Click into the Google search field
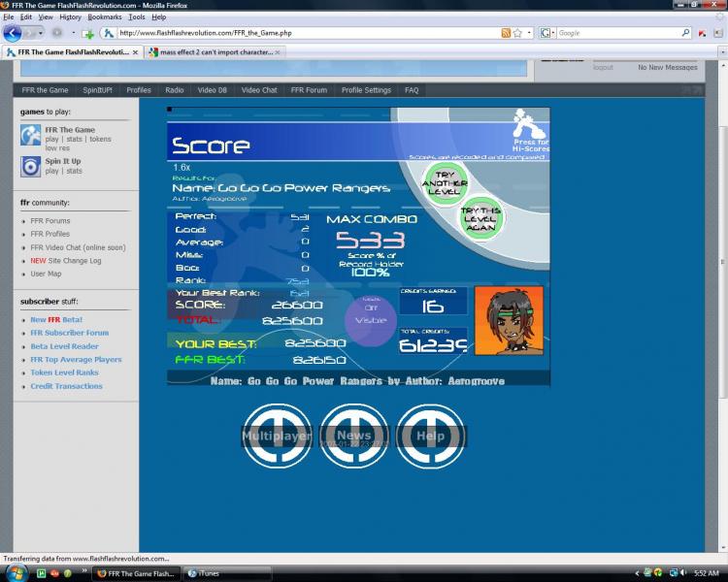Screen dimensions: 728x582 pos(618,33)
